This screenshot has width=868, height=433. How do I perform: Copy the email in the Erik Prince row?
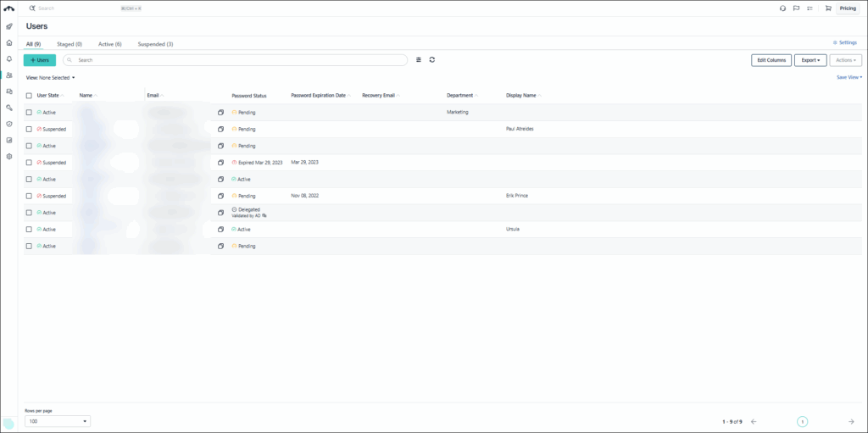(x=220, y=196)
